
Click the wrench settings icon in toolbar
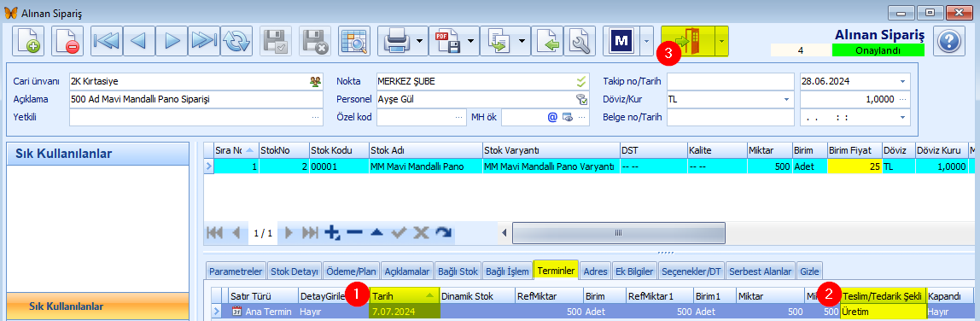tap(580, 41)
